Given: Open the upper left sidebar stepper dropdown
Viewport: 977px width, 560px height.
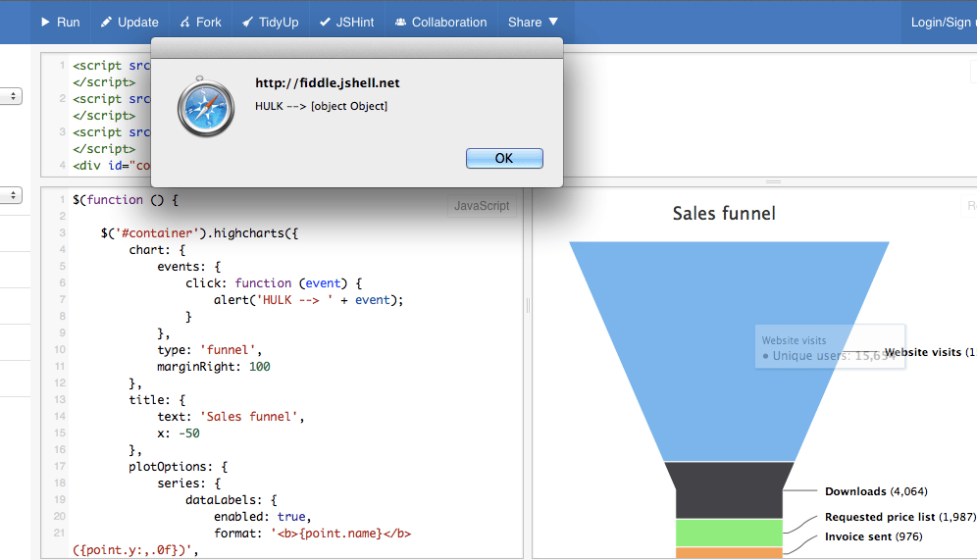Looking at the screenshot, I should coord(11,96).
